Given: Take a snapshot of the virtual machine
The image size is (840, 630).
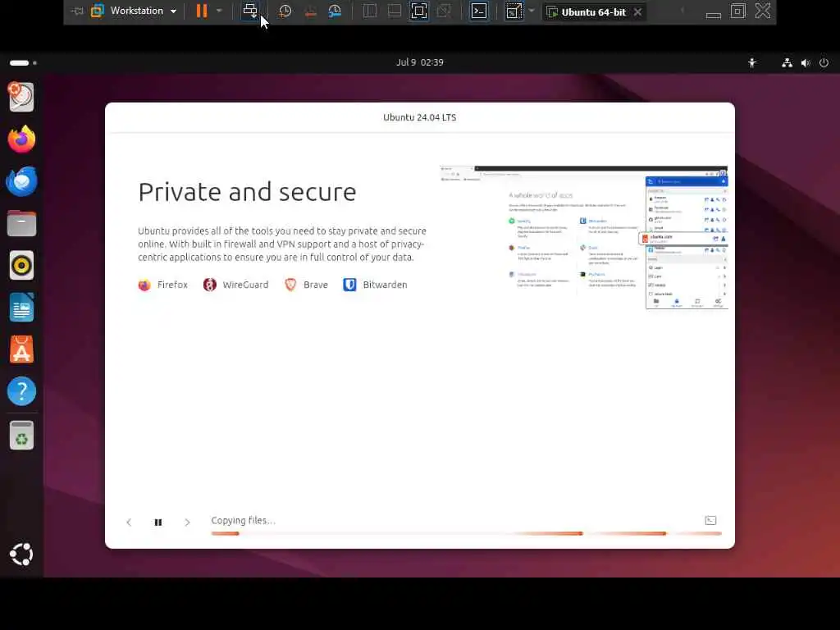Looking at the screenshot, I should tap(285, 11).
